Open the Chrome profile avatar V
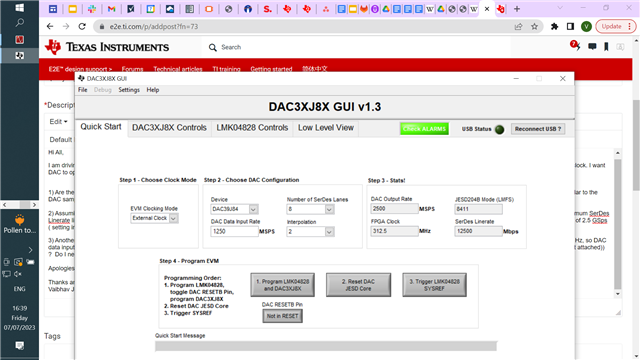The width and height of the screenshot is (640, 360). [586, 27]
